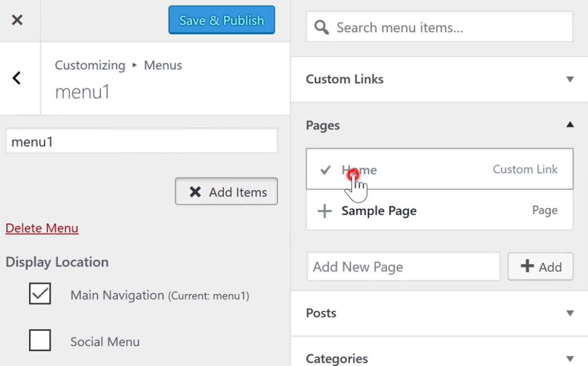Click the Delete Menu link

(x=42, y=228)
